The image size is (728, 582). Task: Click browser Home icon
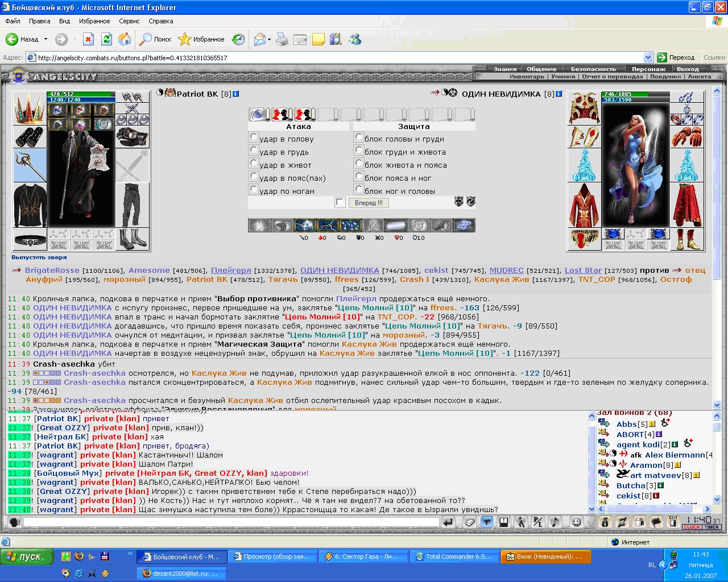point(125,39)
